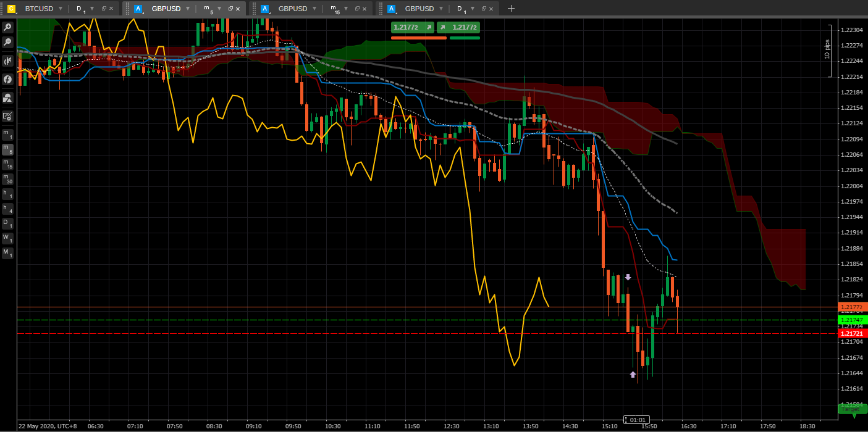Click the zoom out magnifier icon
Viewport: 868px width, 432px height.
pyautogui.click(x=8, y=42)
